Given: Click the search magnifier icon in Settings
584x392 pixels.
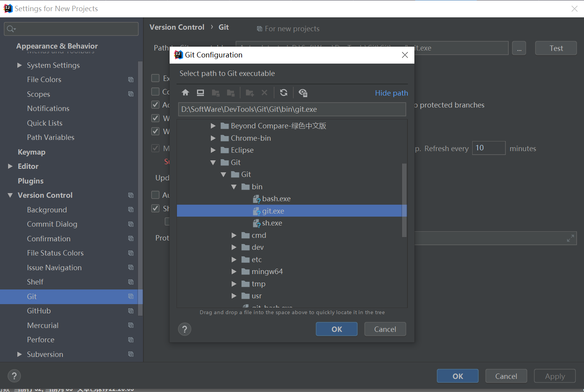Looking at the screenshot, I should (x=11, y=29).
